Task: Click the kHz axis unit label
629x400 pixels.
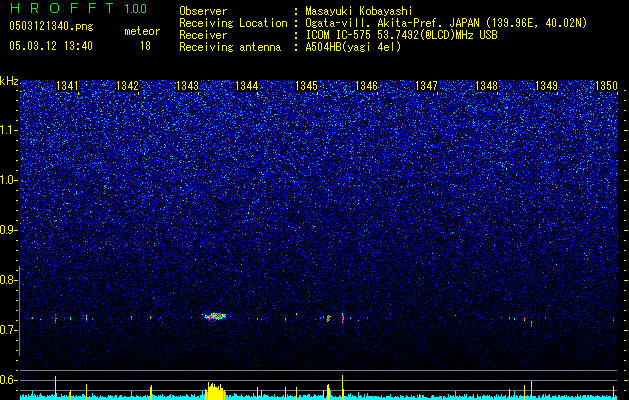Action: [x=9, y=81]
